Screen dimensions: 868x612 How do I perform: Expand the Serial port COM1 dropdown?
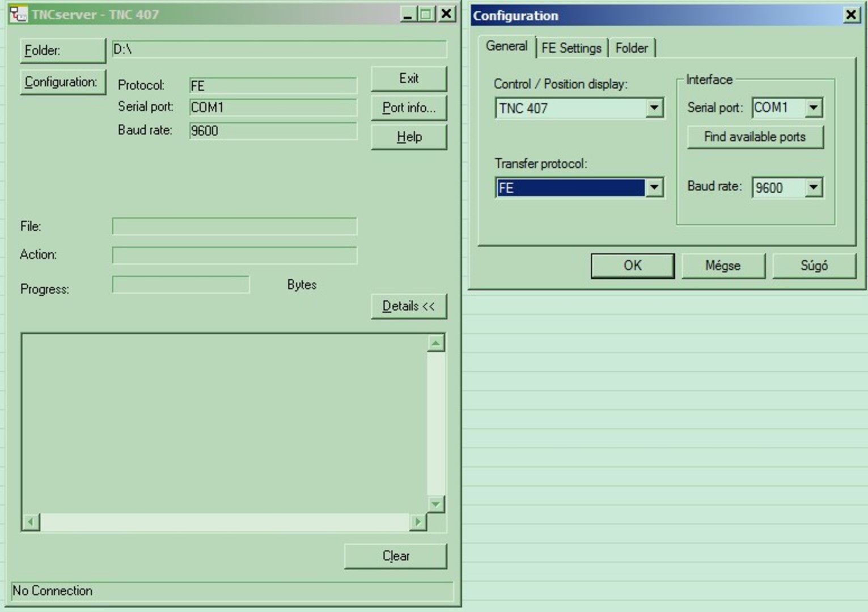click(x=814, y=108)
